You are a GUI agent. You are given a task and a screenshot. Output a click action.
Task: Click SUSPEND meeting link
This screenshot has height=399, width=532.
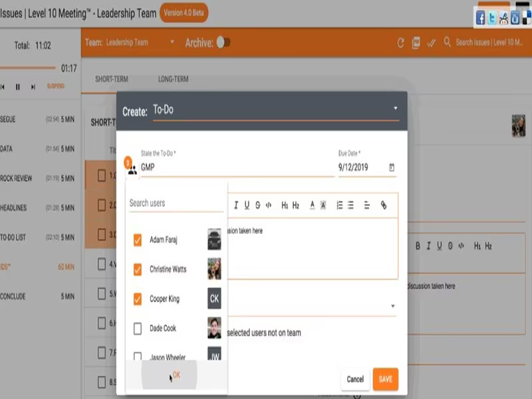(56, 86)
